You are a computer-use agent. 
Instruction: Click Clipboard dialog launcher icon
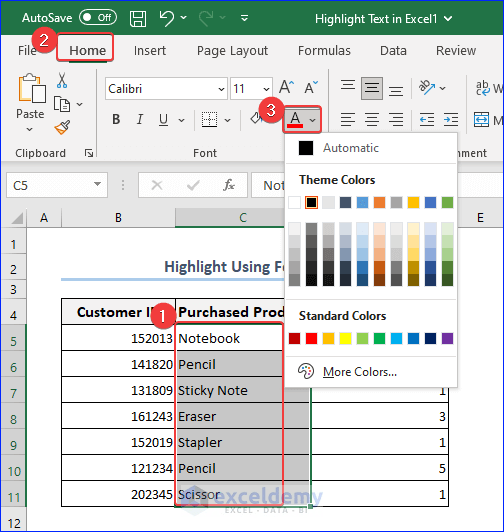tap(89, 153)
